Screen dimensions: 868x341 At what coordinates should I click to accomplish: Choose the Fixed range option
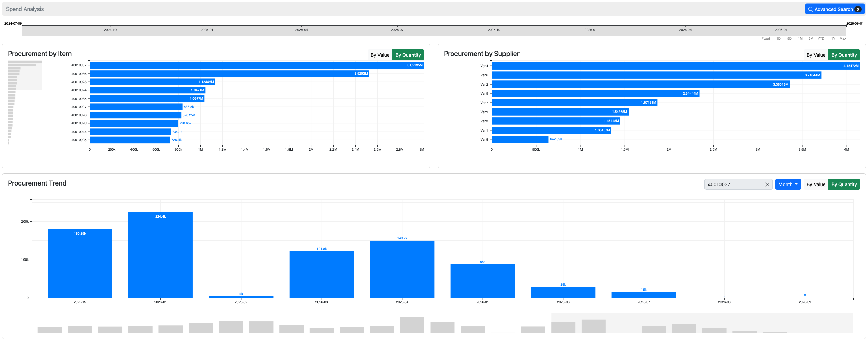click(x=765, y=39)
